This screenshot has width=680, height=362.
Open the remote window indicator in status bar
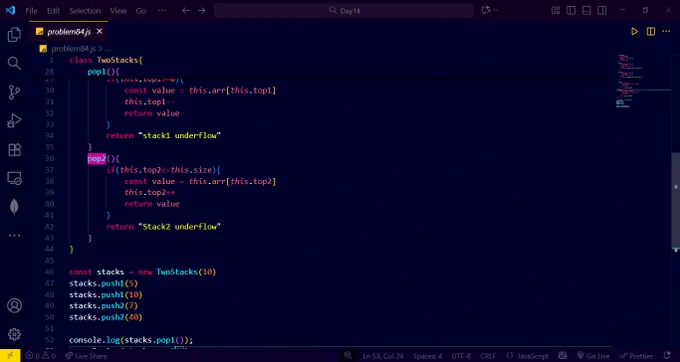10,355
